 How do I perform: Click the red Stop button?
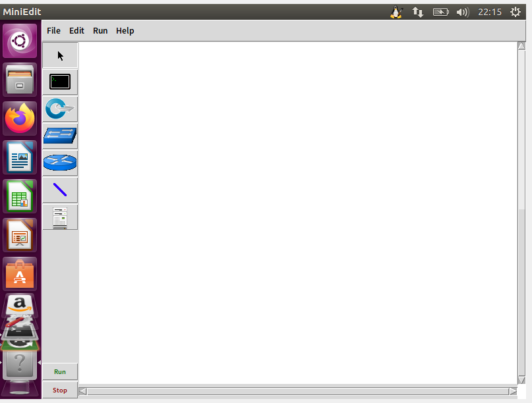(x=60, y=390)
